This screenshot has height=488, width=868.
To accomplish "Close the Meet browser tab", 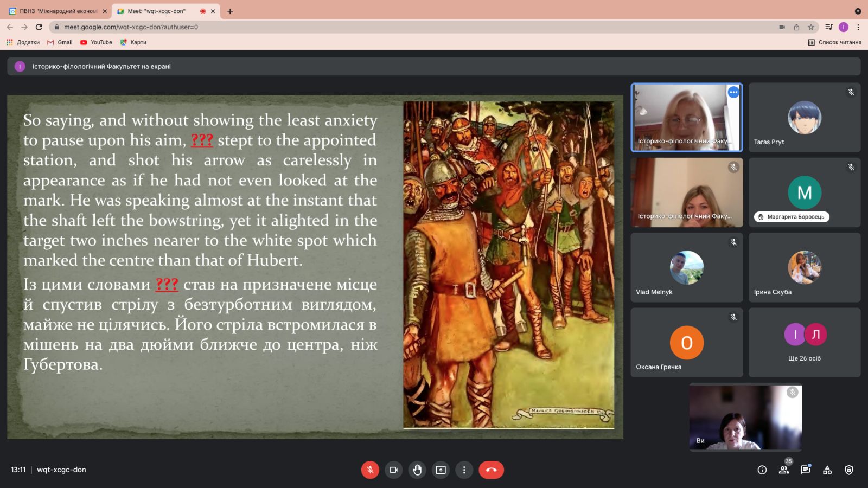I will [213, 11].
